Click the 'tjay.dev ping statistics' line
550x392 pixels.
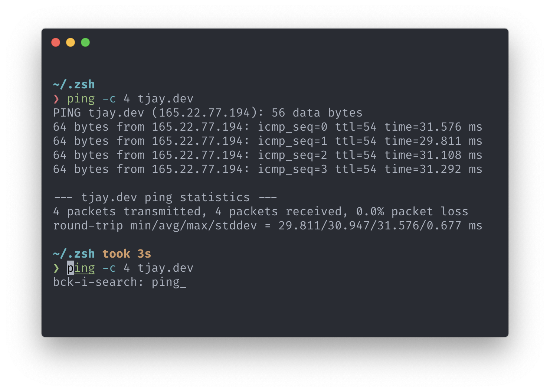coord(166,197)
